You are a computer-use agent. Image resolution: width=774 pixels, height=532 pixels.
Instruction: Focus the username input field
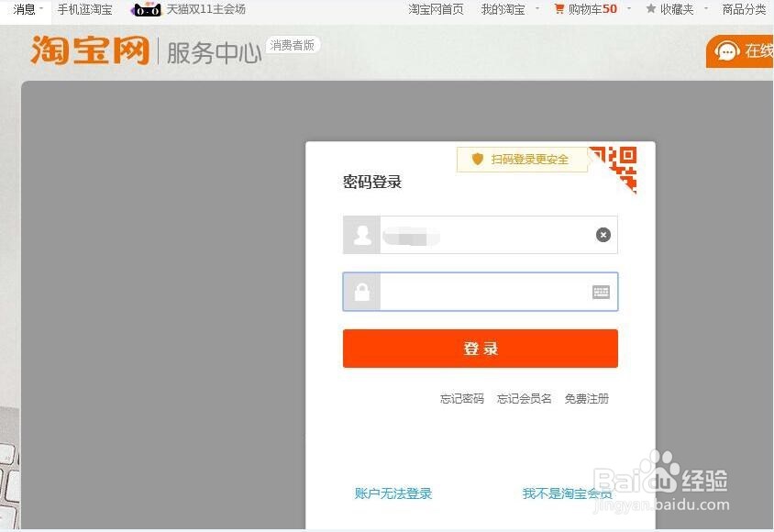[x=481, y=235]
